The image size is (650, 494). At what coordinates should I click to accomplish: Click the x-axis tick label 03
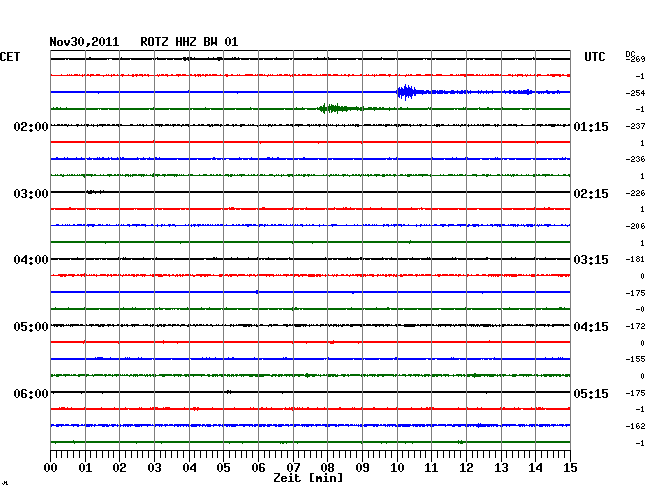(154, 468)
